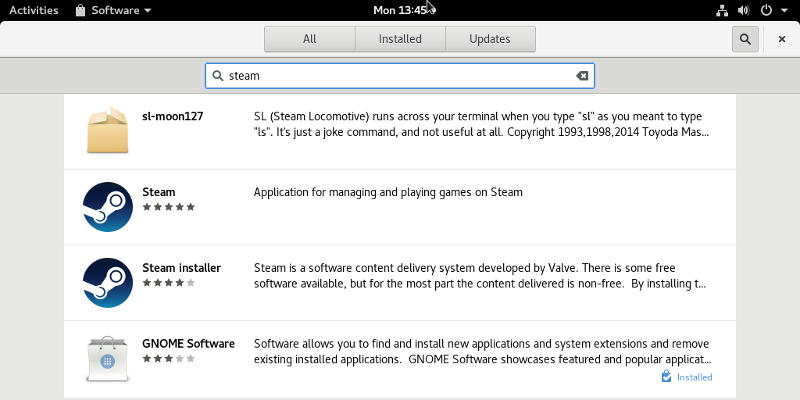Switch to the All tab
The image size is (800, 400).
(x=310, y=39)
